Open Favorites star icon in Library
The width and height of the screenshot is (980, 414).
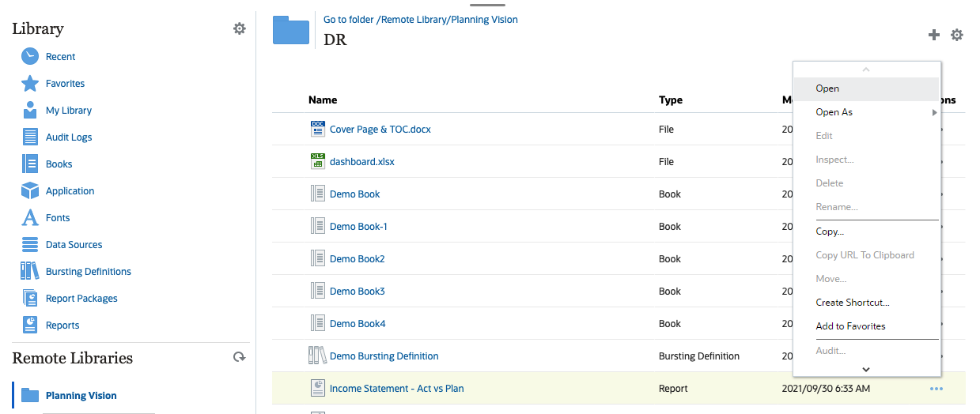[30, 84]
